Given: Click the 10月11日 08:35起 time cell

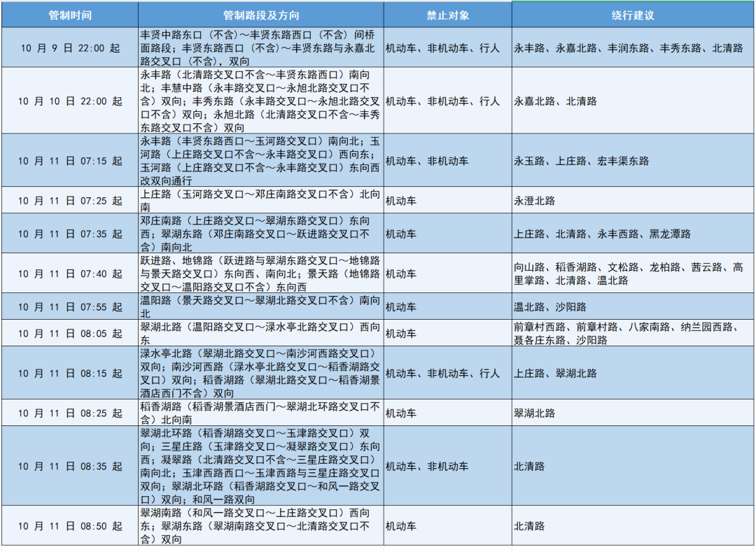Looking at the screenshot, I should (x=70, y=466).
